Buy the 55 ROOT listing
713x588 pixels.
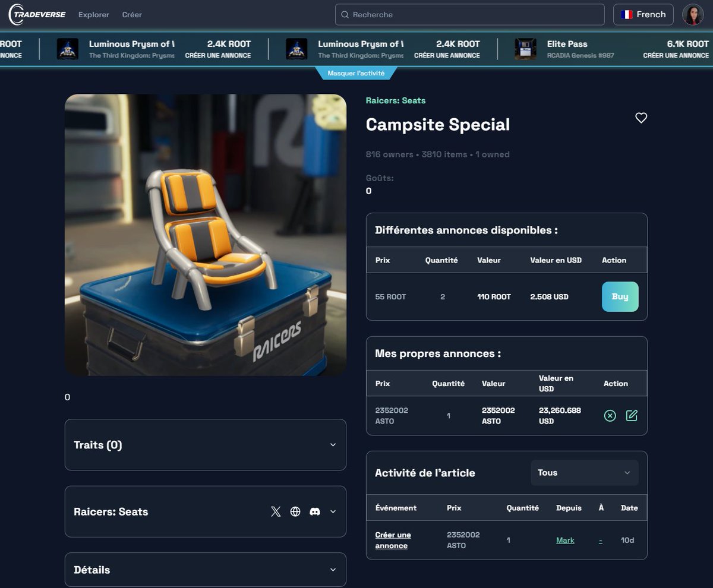620,296
